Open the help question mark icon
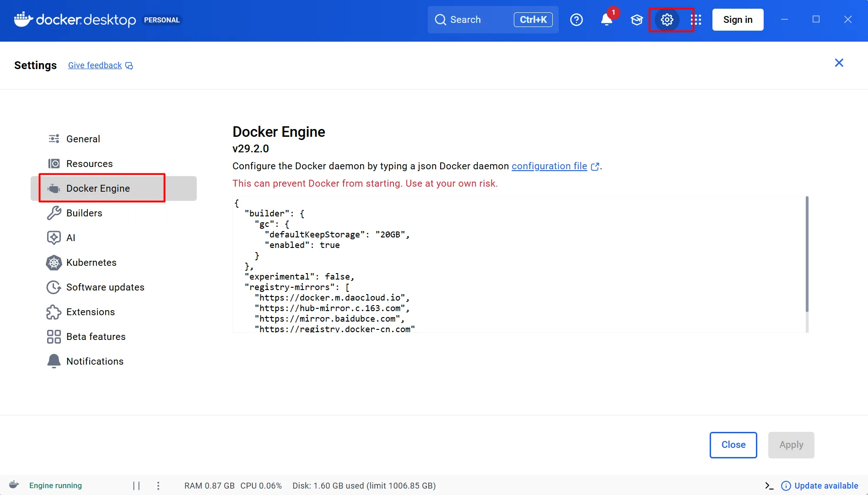This screenshot has width=868, height=495. [576, 20]
